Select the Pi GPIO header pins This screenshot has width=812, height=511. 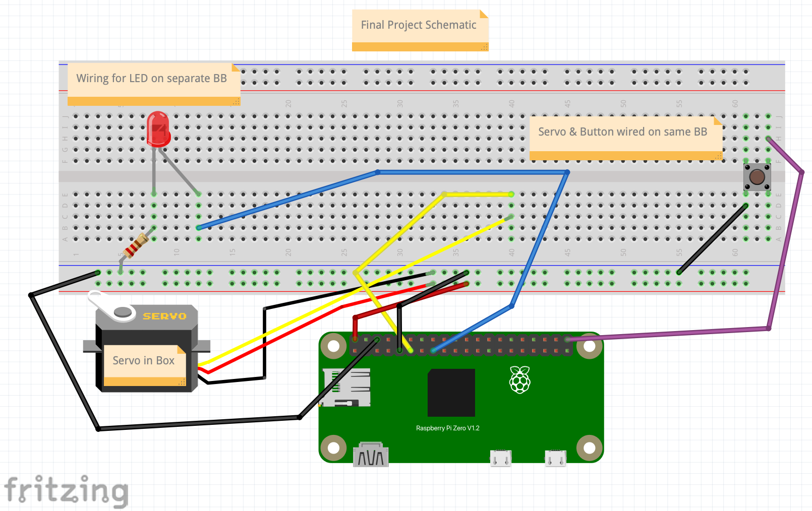461,345
